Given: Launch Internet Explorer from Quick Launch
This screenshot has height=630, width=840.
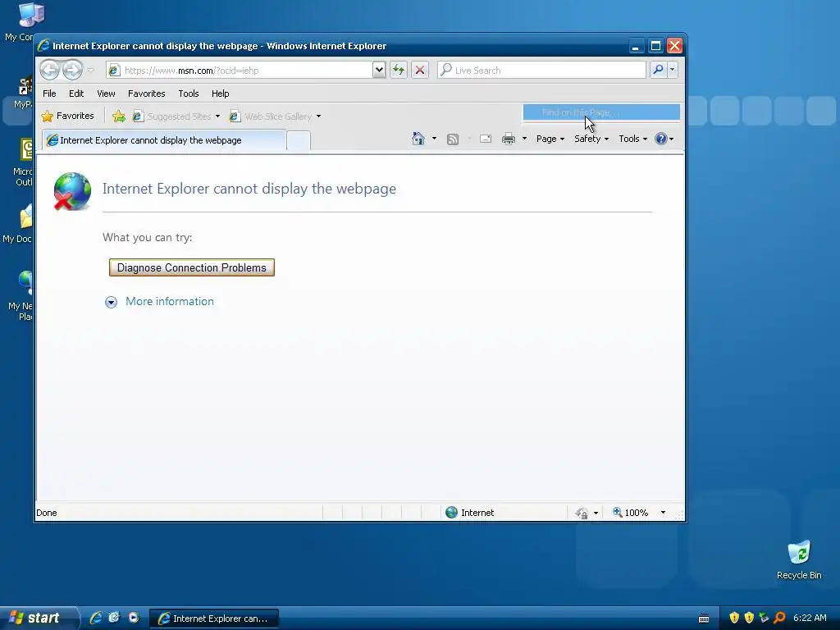Looking at the screenshot, I should coord(96,618).
